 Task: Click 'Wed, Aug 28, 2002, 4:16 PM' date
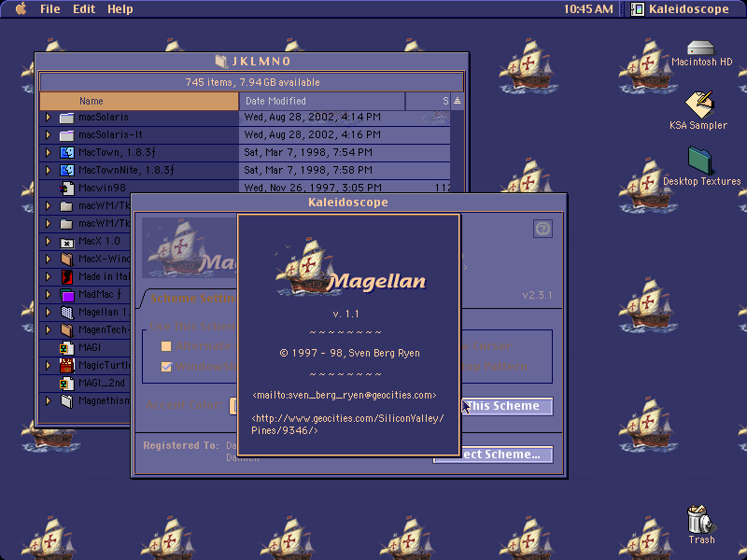[x=313, y=134]
